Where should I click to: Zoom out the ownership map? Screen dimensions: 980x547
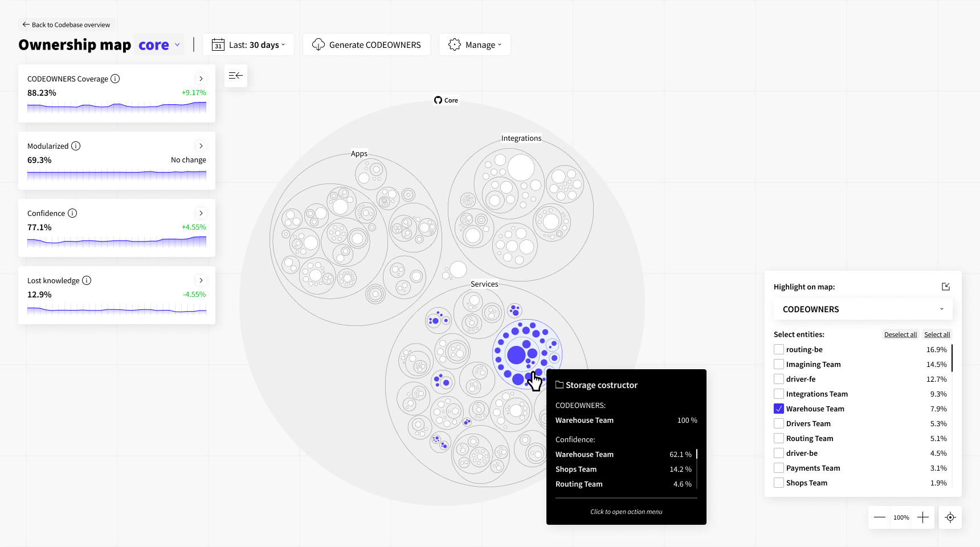click(x=880, y=517)
